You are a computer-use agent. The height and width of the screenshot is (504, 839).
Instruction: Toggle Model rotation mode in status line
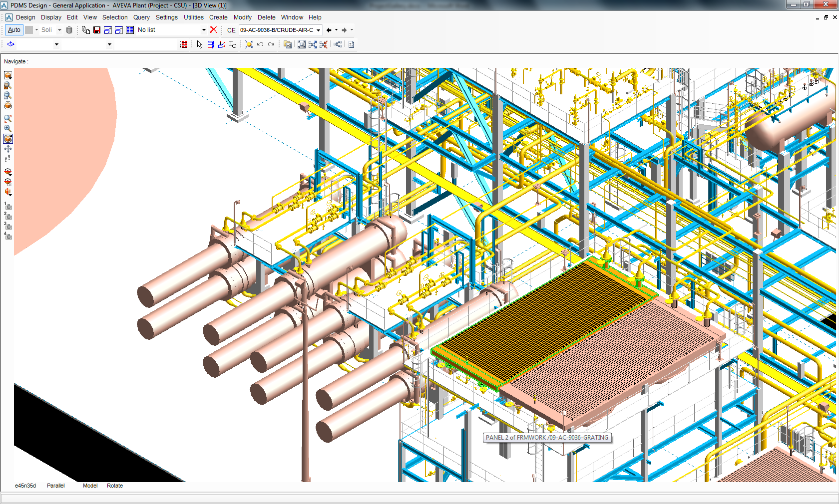click(x=90, y=486)
